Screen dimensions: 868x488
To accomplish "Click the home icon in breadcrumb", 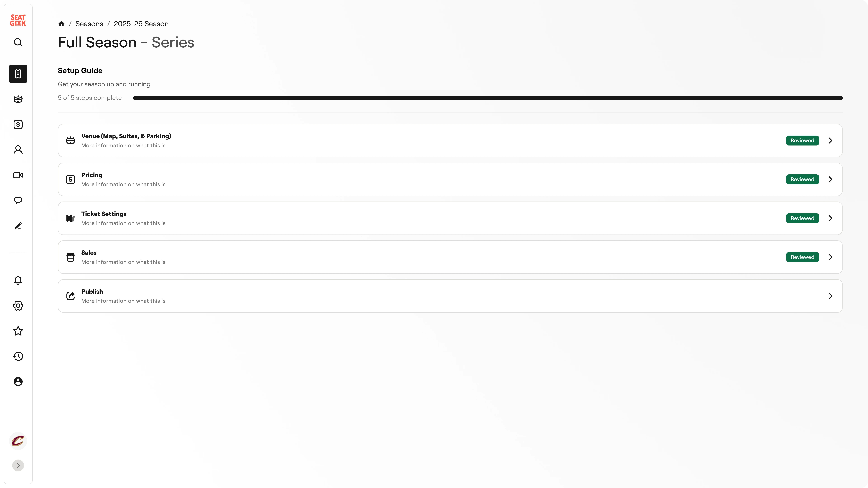I will (x=61, y=24).
